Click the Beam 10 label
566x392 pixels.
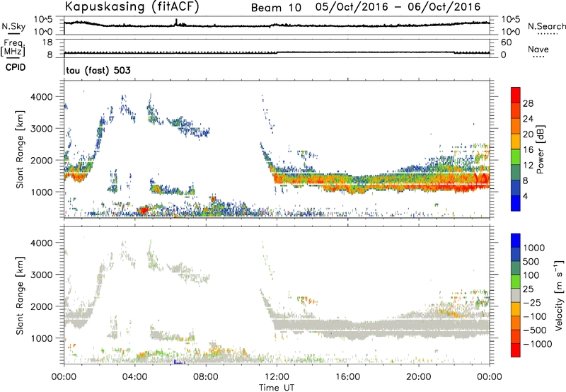[276, 8]
